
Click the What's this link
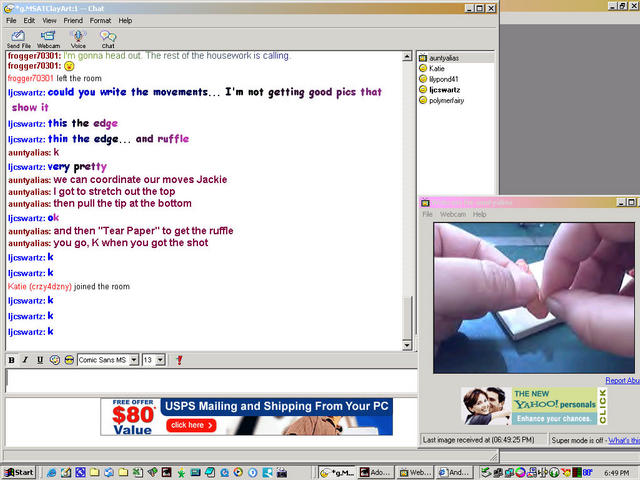point(624,440)
